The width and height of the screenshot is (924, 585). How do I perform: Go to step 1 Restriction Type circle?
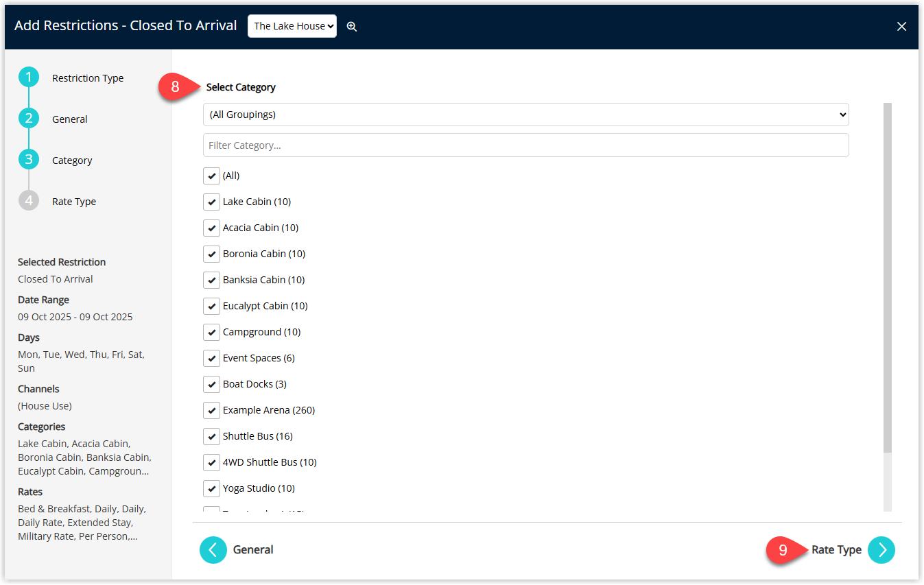[x=29, y=77]
